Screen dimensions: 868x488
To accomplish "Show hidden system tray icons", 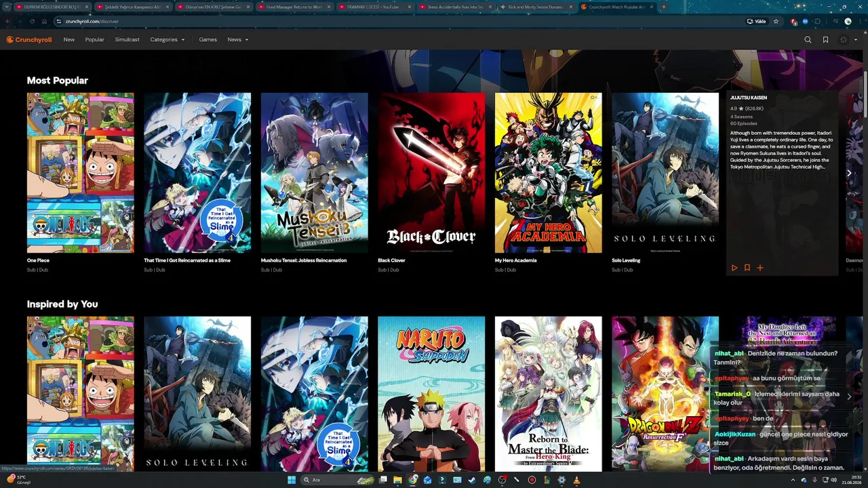I will tap(793, 480).
